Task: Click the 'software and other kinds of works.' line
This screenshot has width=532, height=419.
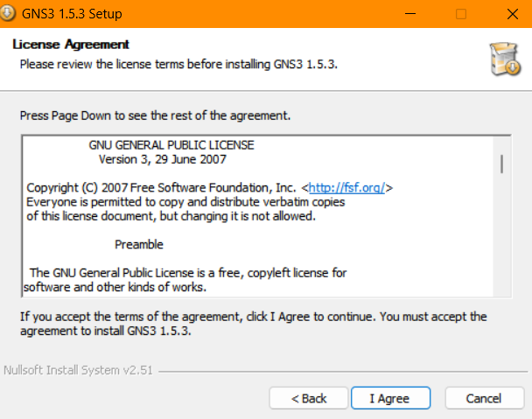Action: click(115, 287)
